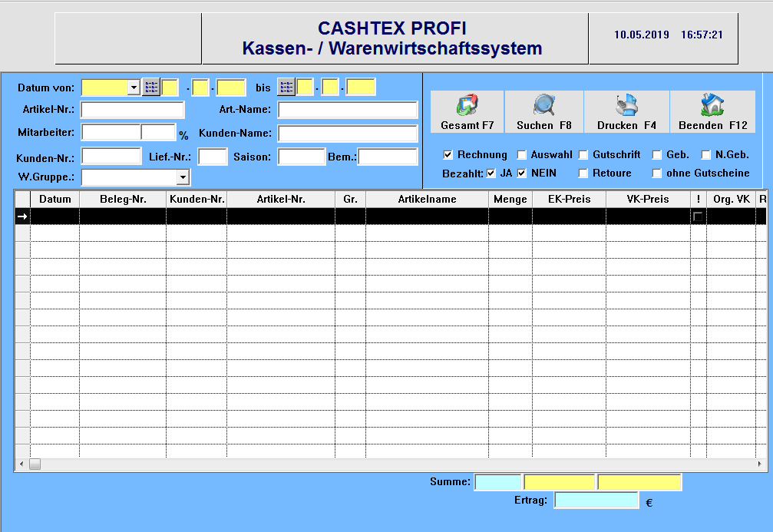
Task: Open the calendar picker after bis
Action: point(286,88)
